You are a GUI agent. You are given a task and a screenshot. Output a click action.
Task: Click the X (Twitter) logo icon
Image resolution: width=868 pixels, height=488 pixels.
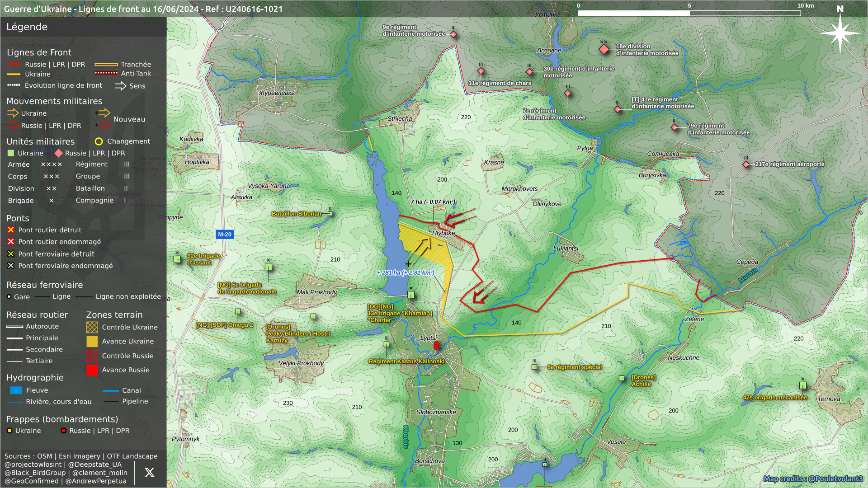[x=149, y=473]
